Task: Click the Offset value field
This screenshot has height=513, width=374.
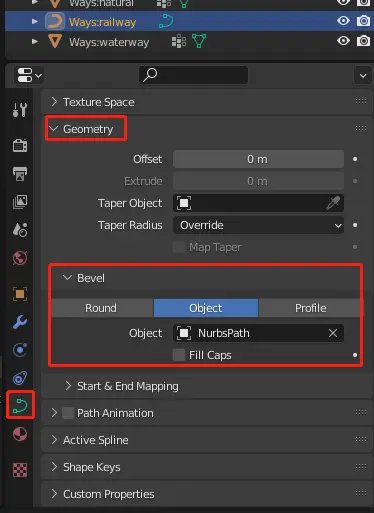Action: 258,159
